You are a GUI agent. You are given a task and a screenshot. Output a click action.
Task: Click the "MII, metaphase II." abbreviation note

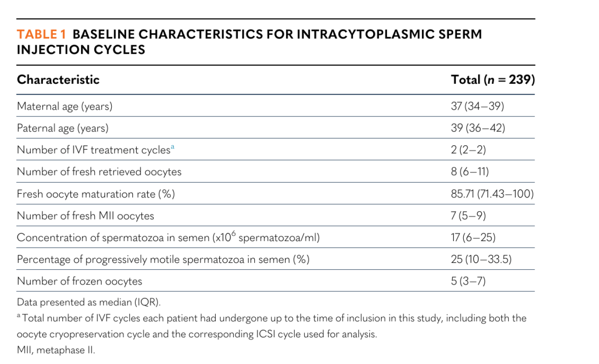coord(56,350)
